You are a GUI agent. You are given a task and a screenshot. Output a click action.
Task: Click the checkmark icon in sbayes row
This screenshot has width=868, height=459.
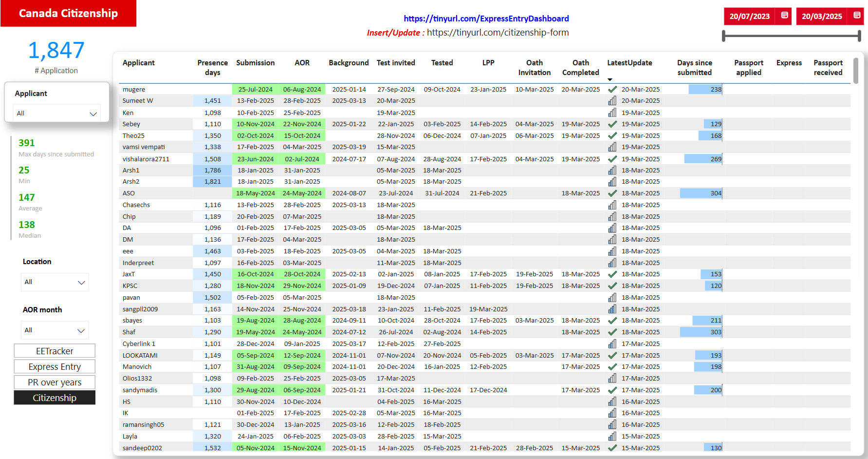(612, 320)
